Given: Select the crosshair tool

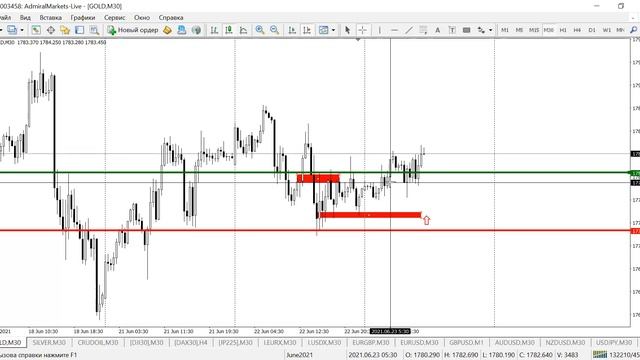Looking at the screenshot, I should (x=362, y=30).
